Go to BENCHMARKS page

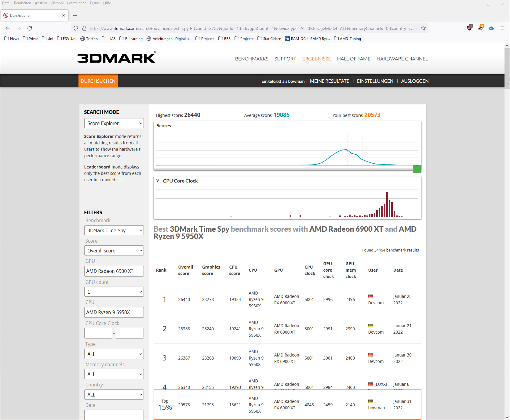pos(252,59)
